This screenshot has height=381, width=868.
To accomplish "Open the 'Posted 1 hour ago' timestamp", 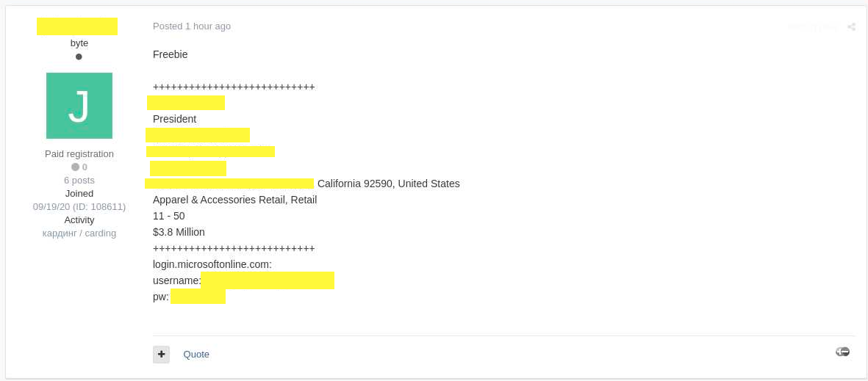I will pyautogui.click(x=192, y=26).
